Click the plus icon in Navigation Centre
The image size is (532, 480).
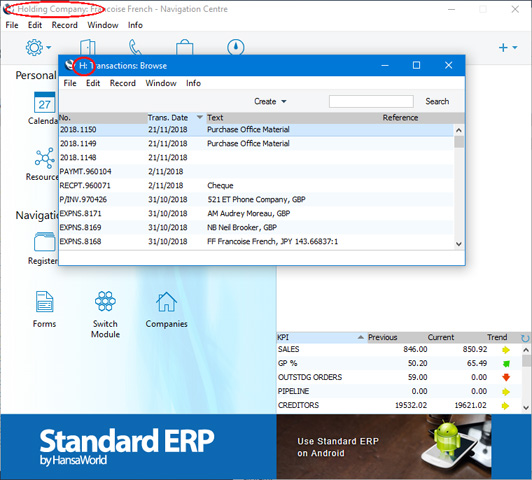[x=503, y=47]
